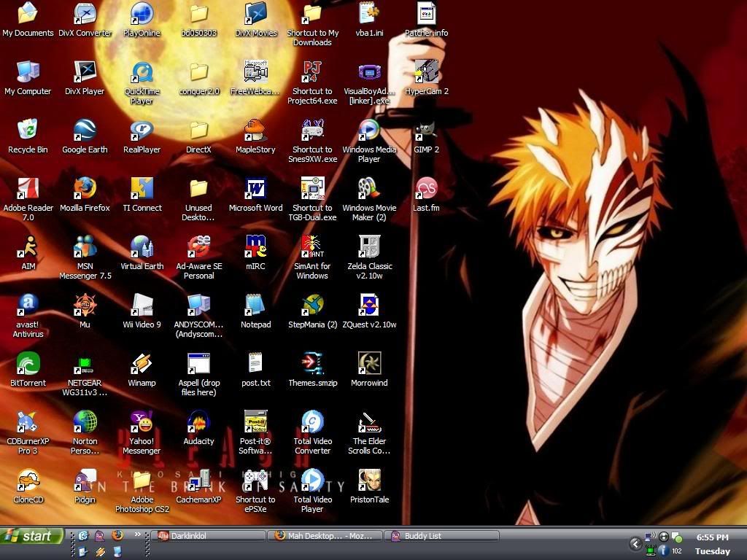Image resolution: width=747 pixels, height=560 pixels.
Task: Select the BitTorrent desktop shortcut
Action: (28, 370)
